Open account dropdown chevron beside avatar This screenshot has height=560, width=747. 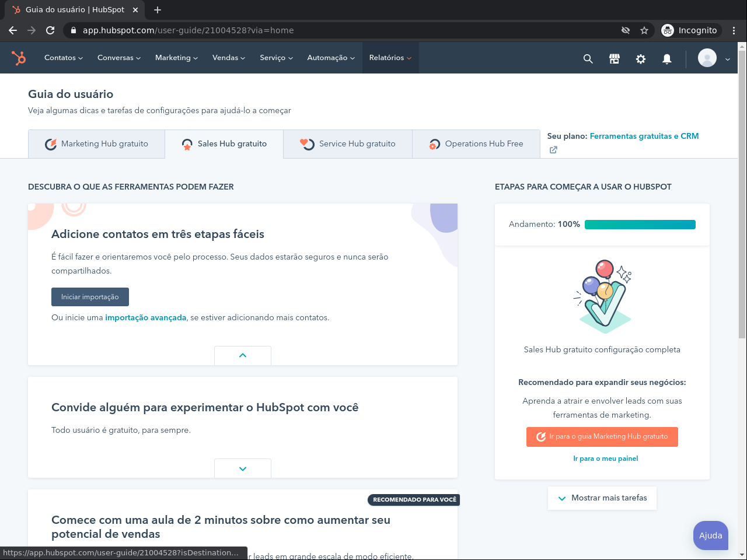[x=728, y=59]
